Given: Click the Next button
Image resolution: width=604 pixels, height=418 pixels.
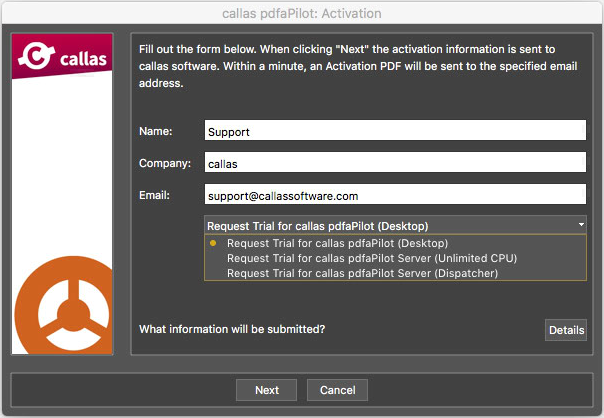Looking at the screenshot, I should pos(266,390).
